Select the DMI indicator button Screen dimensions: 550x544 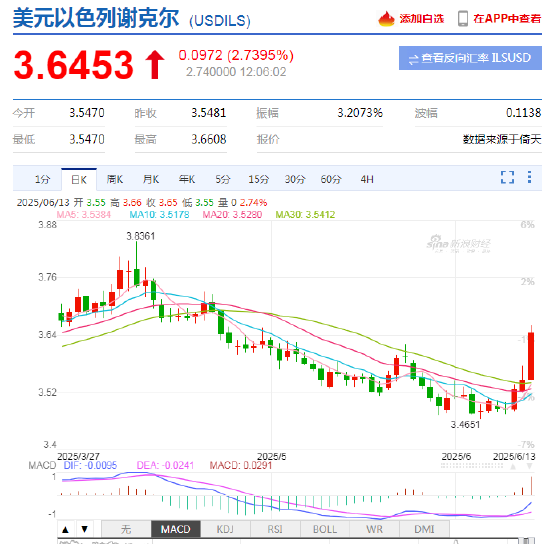point(424,529)
